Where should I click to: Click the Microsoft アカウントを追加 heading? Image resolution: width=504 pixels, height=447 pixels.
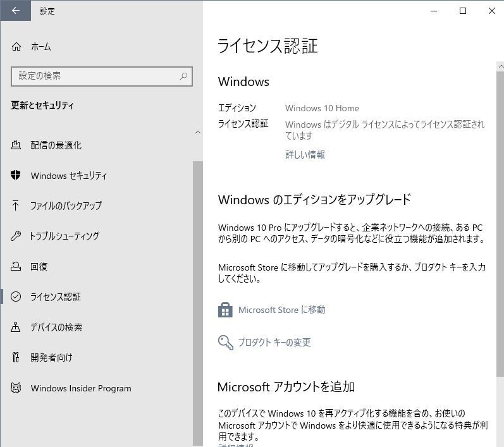click(x=286, y=386)
